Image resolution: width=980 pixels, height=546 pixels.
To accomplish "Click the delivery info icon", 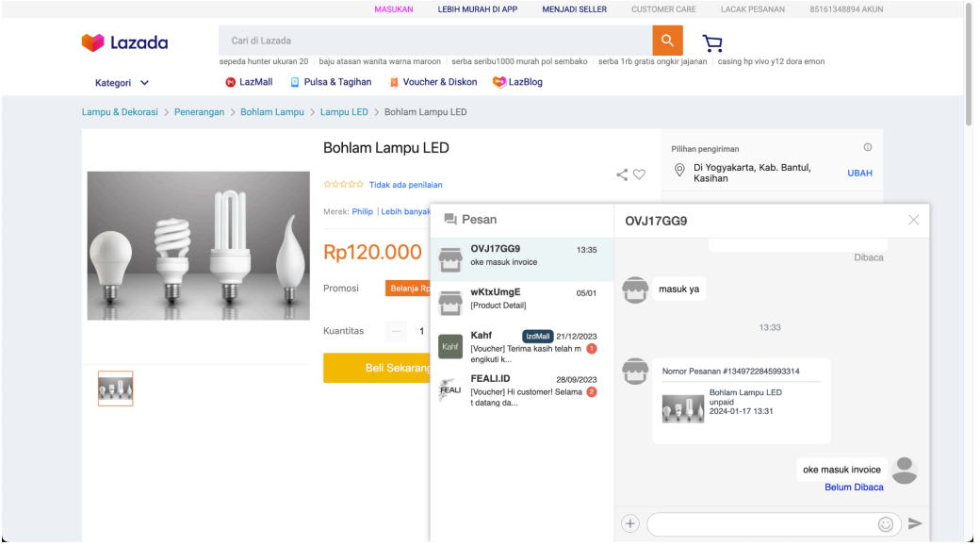I will (x=868, y=147).
